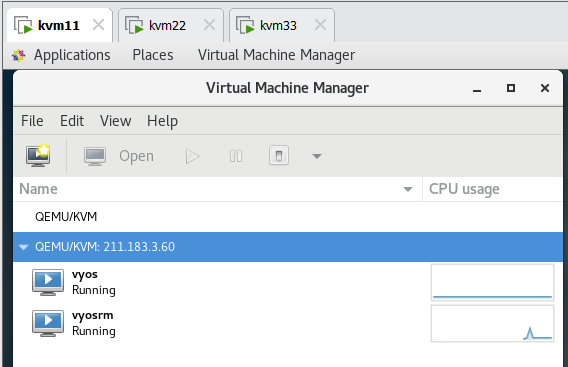Click the Create new virtual machine icon

coord(38,156)
